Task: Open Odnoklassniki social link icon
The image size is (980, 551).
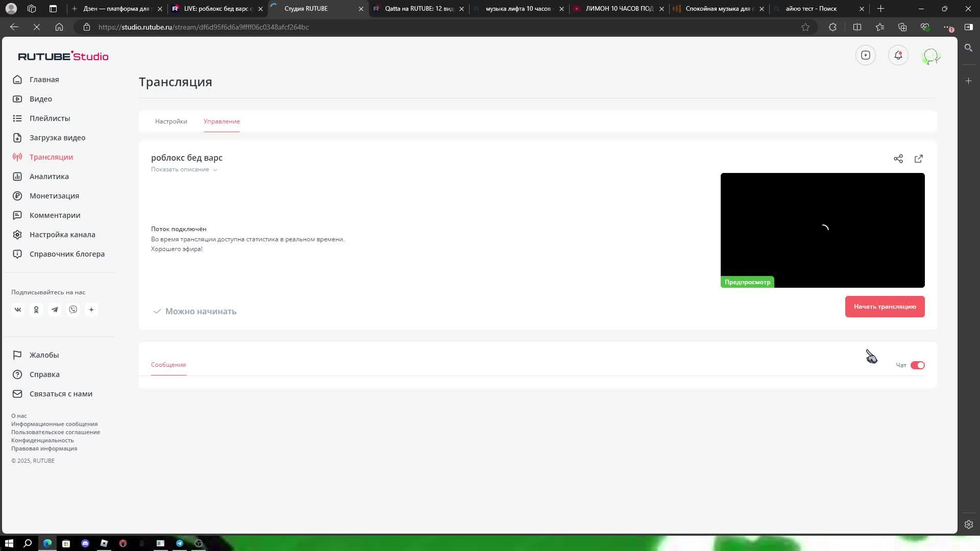Action: point(36,310)
